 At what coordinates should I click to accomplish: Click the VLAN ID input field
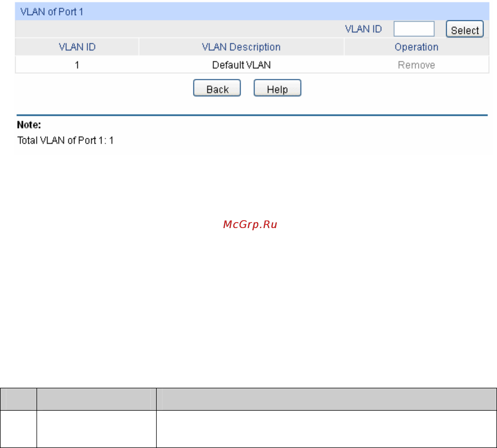(414, 29)
